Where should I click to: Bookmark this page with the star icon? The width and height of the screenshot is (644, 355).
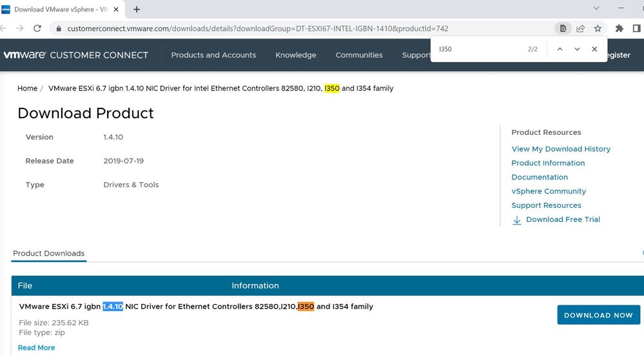tap(598, 28)
